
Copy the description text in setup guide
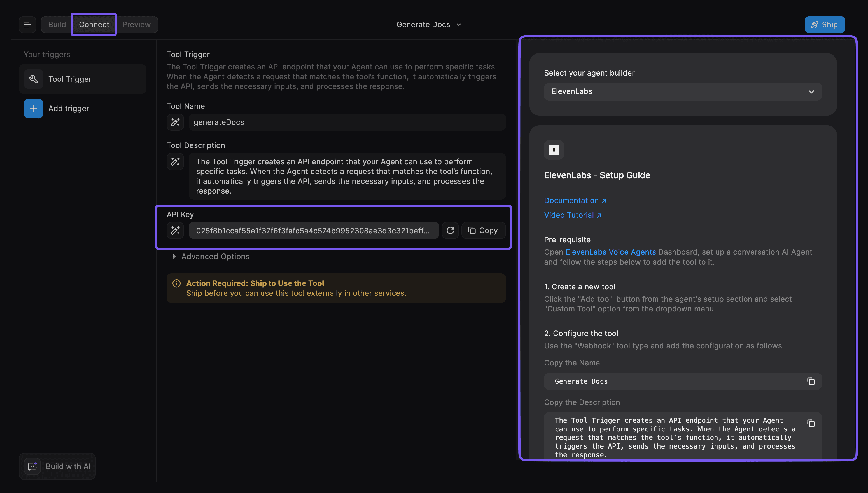coord(811,423)
